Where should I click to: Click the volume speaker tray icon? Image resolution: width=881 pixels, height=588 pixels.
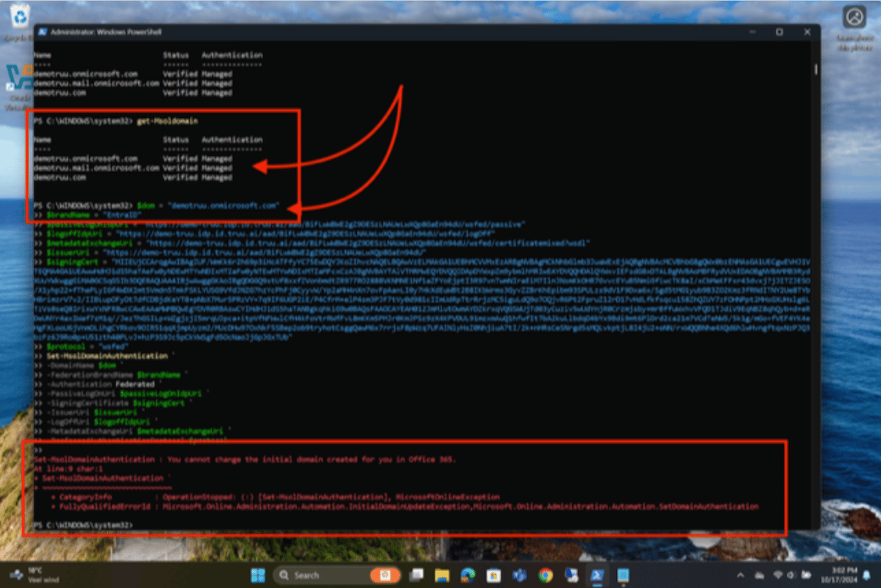[790, 575]
